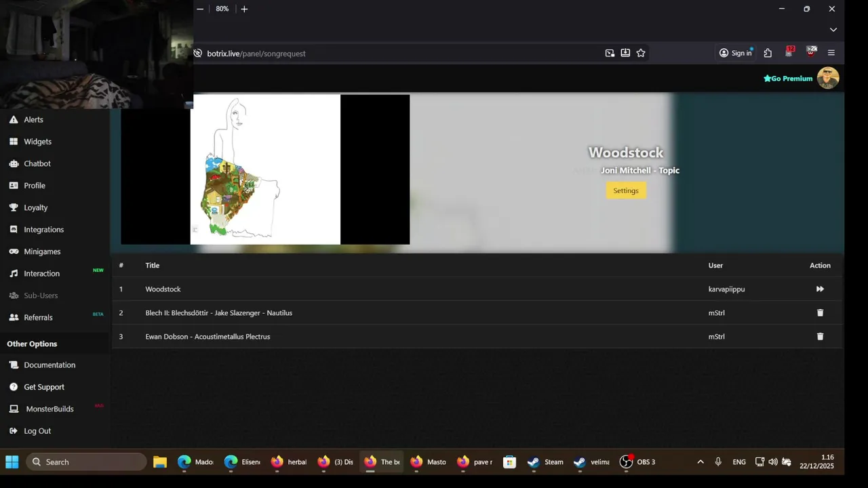
Task: Go to Sub-Users in sidebar
Action: (x=41, y=296)
